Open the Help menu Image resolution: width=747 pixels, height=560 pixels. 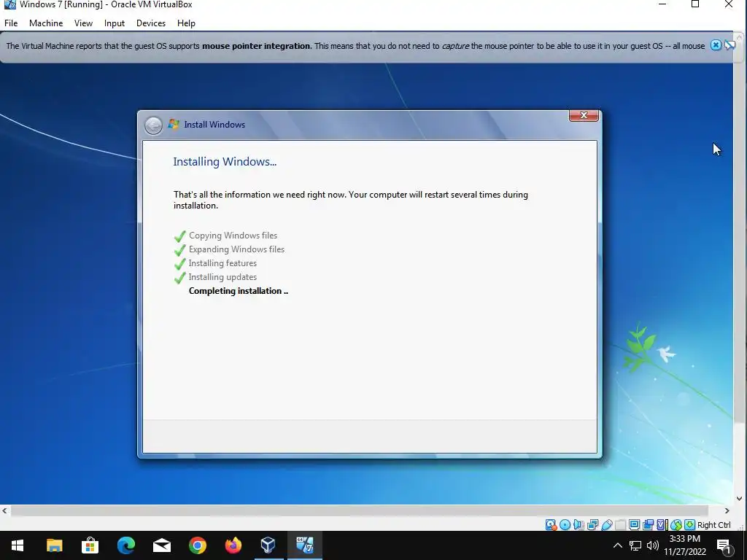[x=186, y=23]
